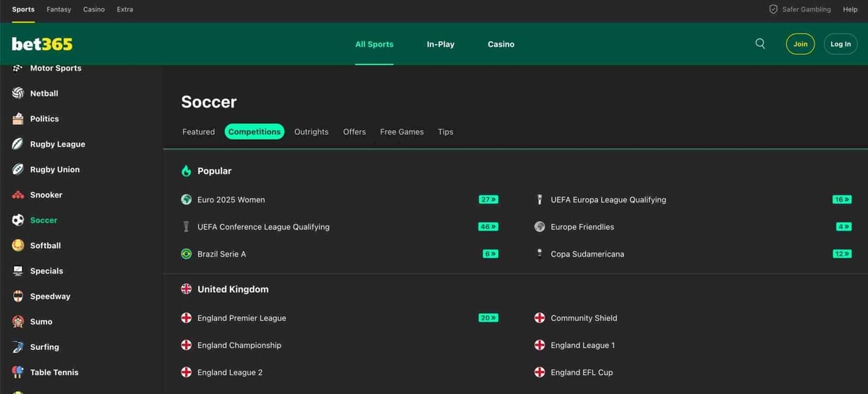
Task: Open the search magnifier icon
Action: [760, 43]
